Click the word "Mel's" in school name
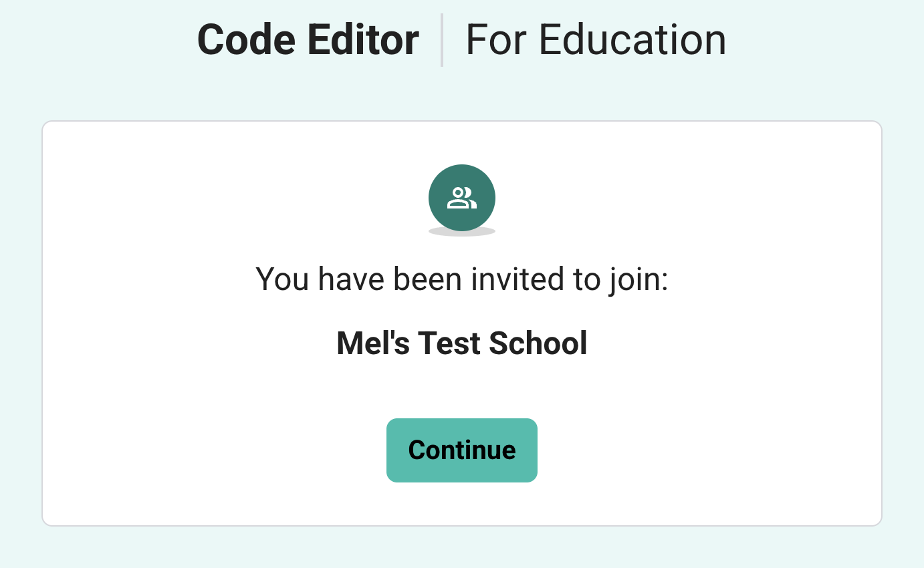924x568 pixels. tap(372, 343)
